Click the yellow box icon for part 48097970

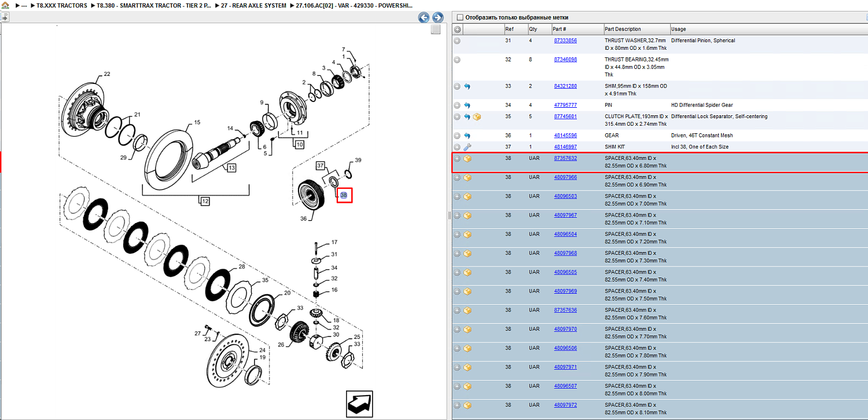[467, 329]
